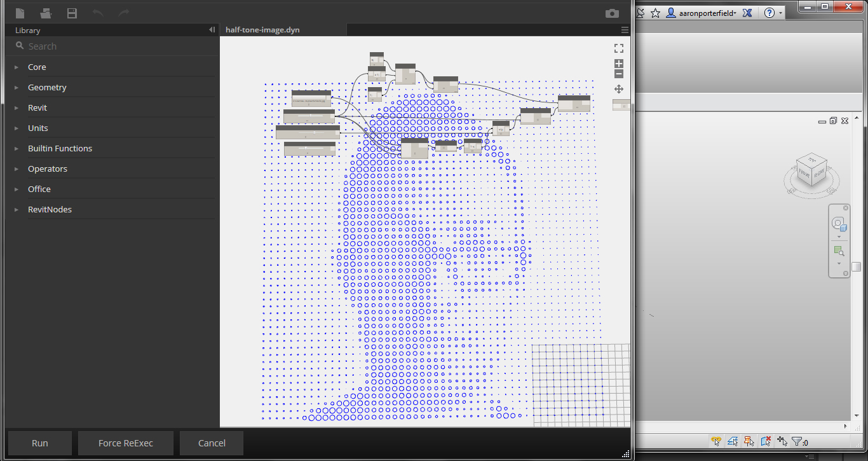This screenshot has height=461, width=868.
Task: Select Office in the Library
Action: tap(39, 189)
